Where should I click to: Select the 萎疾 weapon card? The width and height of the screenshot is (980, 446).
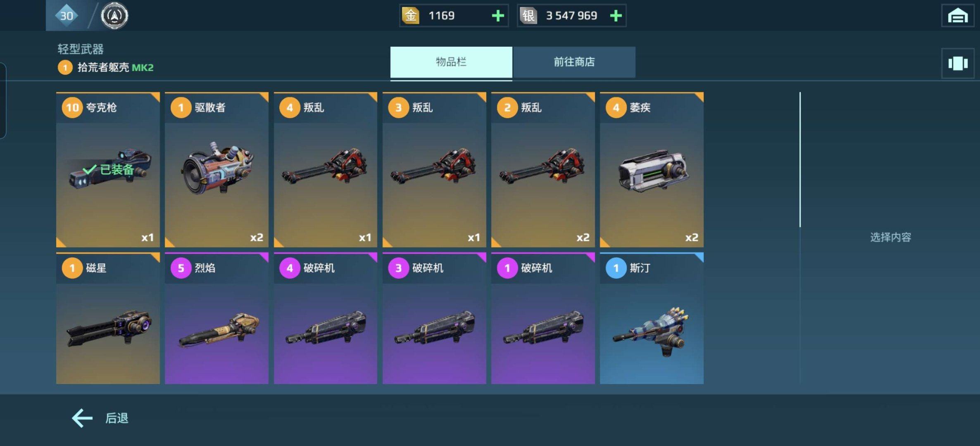coord(652,170)
